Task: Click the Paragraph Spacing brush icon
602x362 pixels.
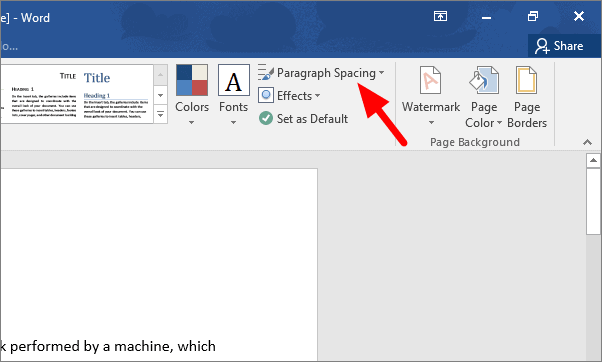Action: [266, 73]
